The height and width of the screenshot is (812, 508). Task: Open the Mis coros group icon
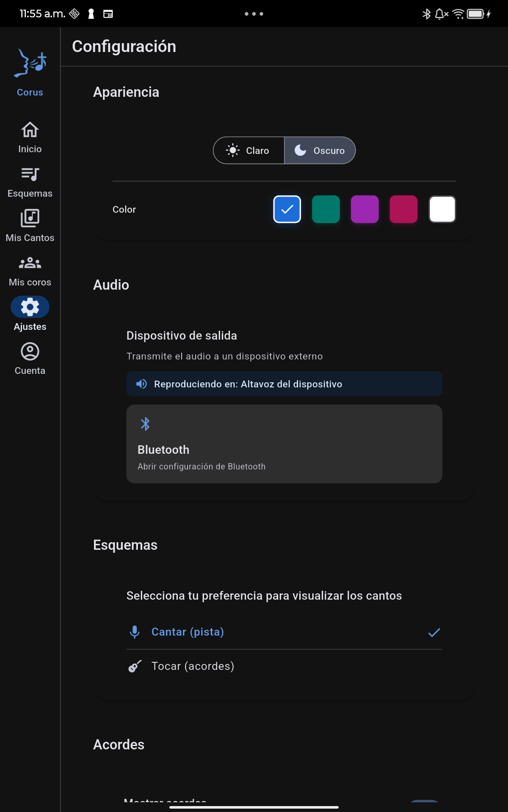point(30,263)
